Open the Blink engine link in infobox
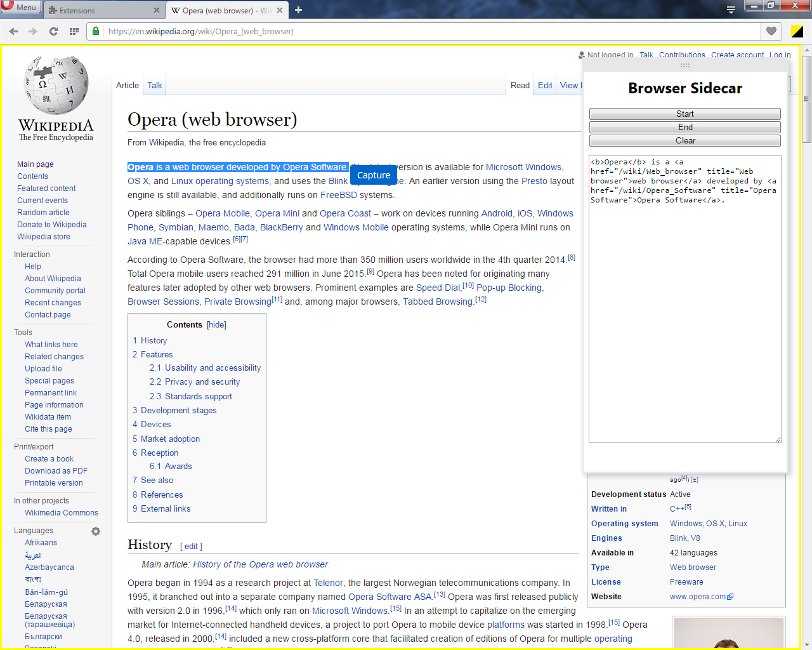812x650 pixels. click(x=678, y=538)
